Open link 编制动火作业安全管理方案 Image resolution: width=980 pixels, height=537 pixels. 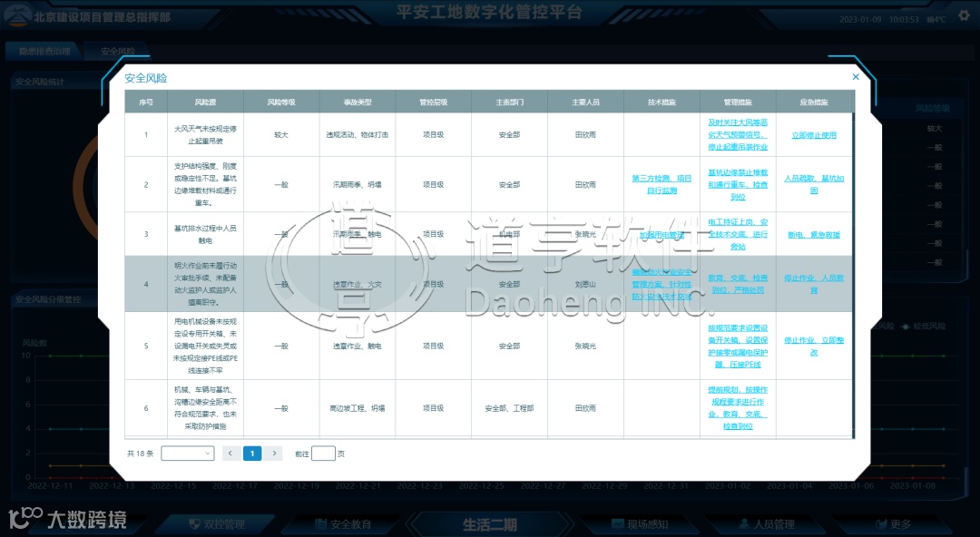point(661,285)
